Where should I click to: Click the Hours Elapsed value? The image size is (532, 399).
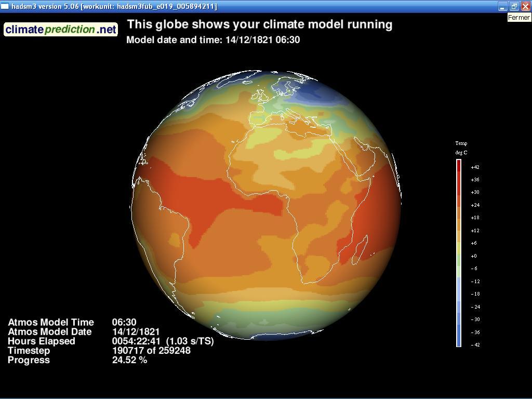[163, 341]
